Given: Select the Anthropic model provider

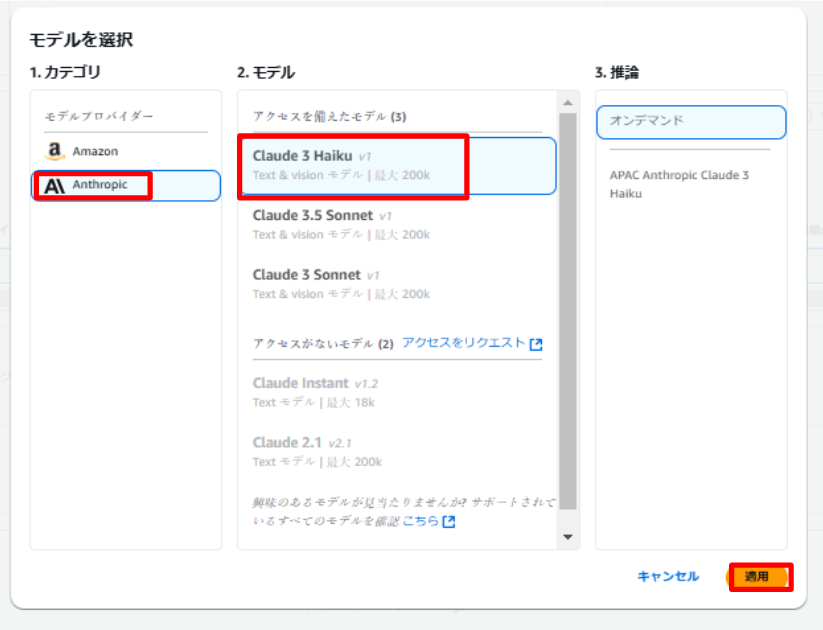Looking at the screenshot, I should coord(125,185).
